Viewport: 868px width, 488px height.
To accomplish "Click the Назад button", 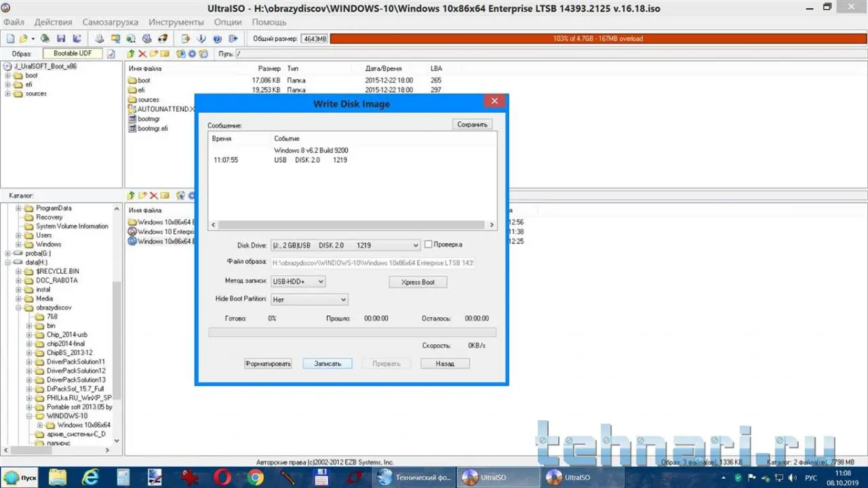I will (x=445, y=363).
